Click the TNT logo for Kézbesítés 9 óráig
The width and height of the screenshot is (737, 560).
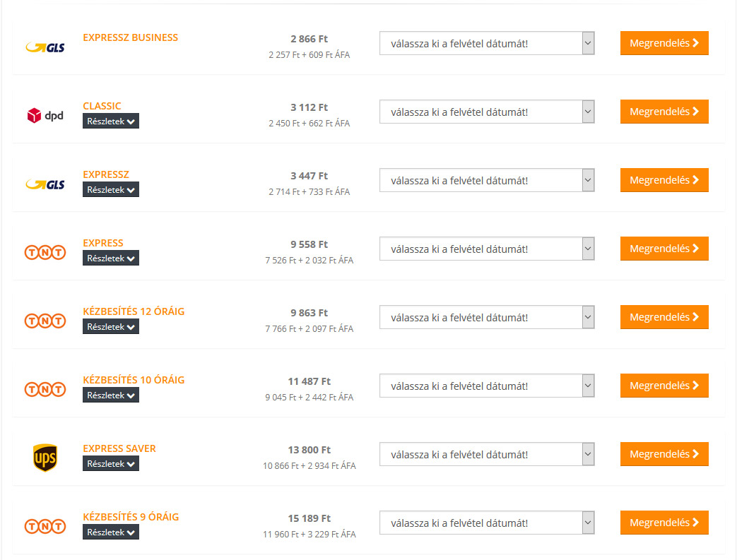[x=45, y=526]
